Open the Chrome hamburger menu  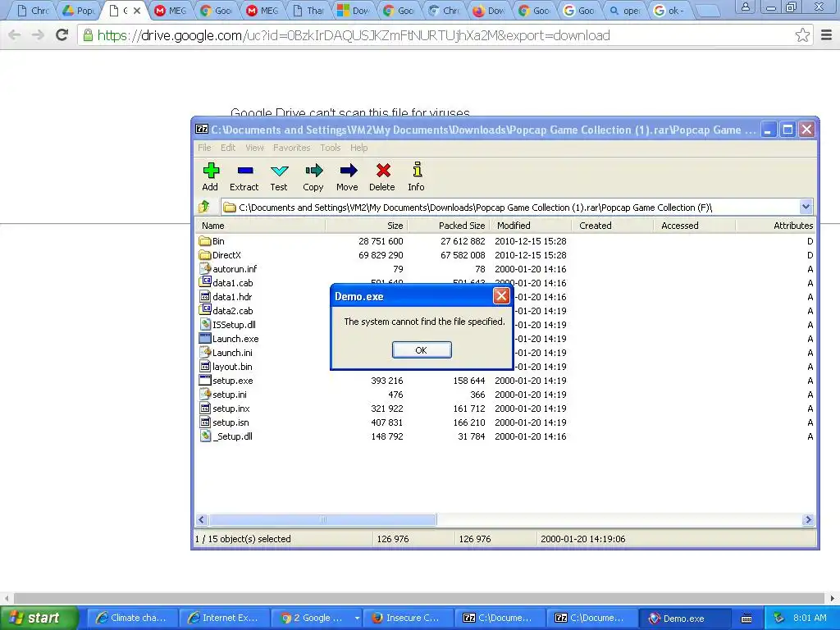pos(827,35)
